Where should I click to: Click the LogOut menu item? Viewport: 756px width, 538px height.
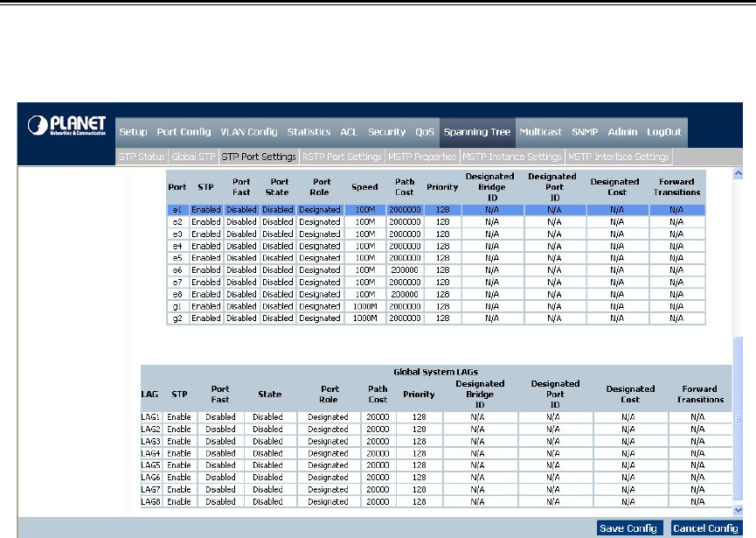coord(664,132)
